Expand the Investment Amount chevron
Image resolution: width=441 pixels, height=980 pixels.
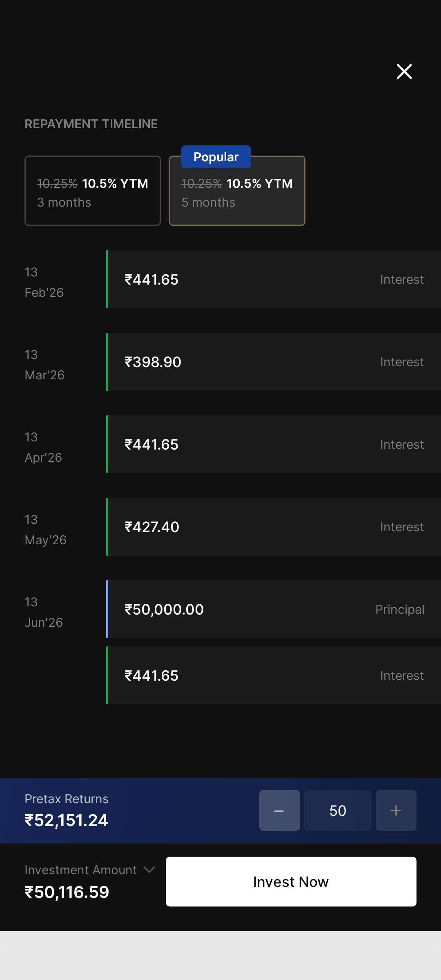click(149, 870)
